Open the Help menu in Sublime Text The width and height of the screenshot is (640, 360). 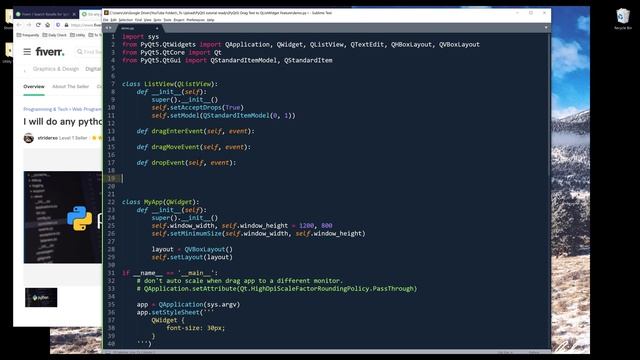pos(210,20)
